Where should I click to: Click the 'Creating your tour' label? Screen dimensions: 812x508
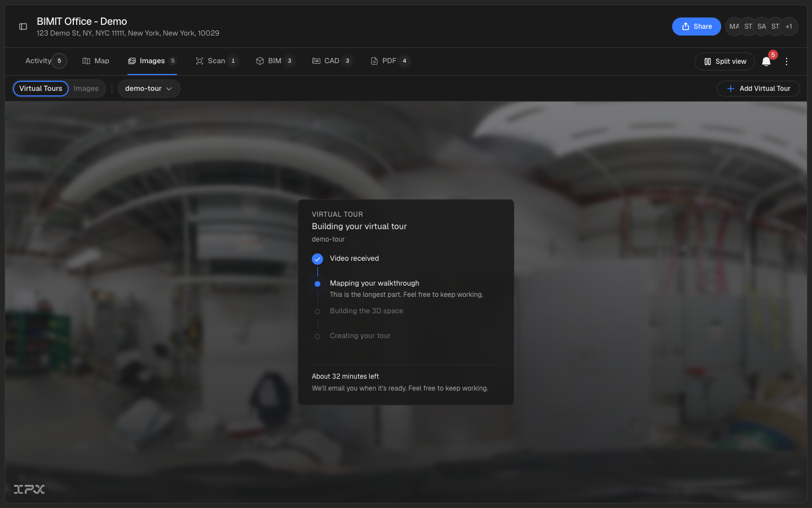coord(360,336)
